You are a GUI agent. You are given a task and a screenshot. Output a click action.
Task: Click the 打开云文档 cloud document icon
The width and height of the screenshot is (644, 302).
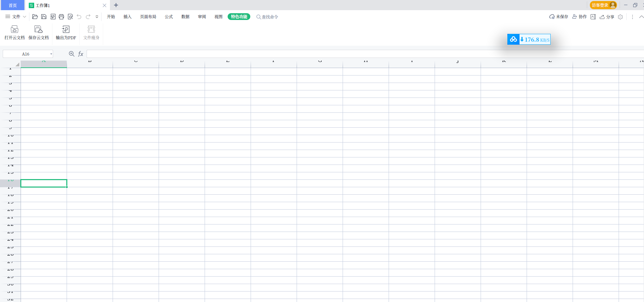point(15,29)
